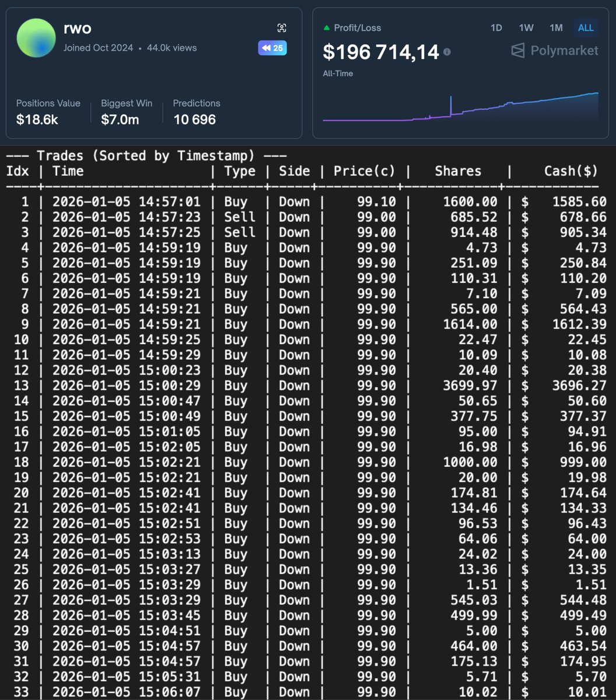Click cash value 499.49

(583, 615)
